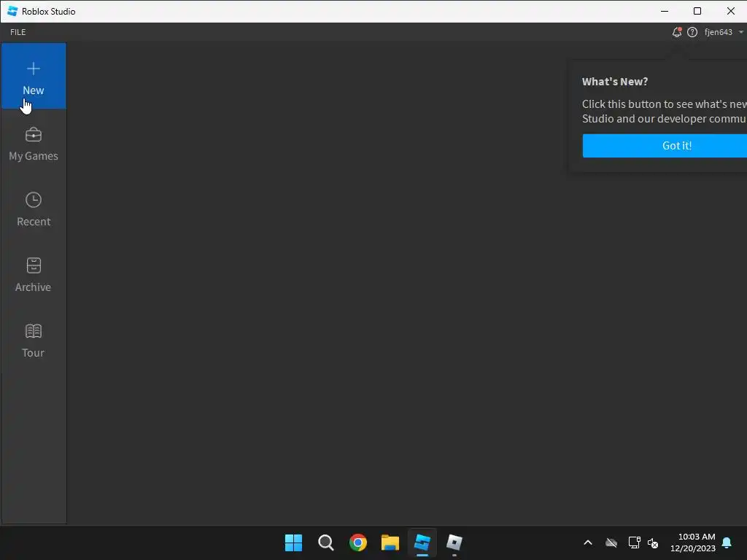Screen dimensions: 747x560
Task: Open the FILE menu
Action: [18, 32]
